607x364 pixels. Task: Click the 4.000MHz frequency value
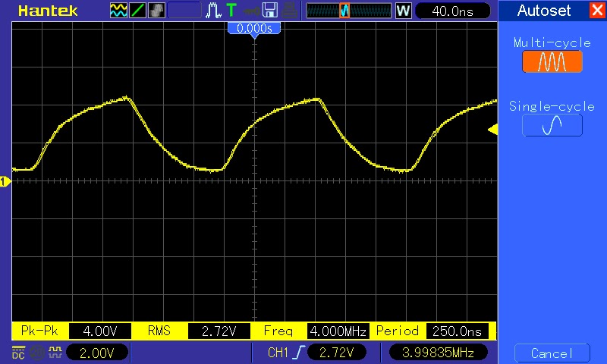338,331
